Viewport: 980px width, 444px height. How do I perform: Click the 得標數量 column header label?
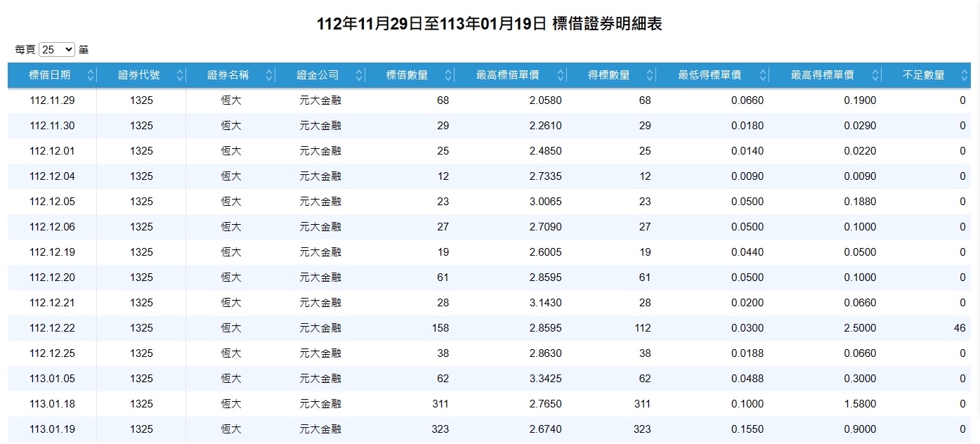tap(609, 75)
